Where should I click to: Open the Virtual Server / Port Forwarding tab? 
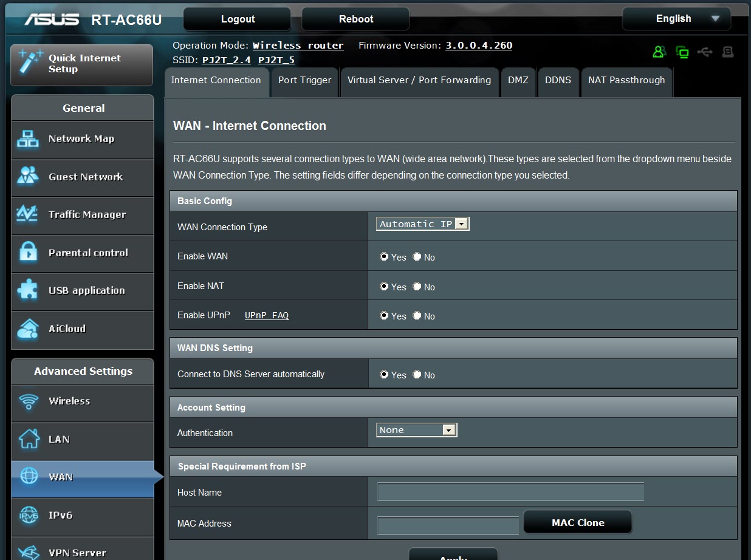tap(419, 82)
